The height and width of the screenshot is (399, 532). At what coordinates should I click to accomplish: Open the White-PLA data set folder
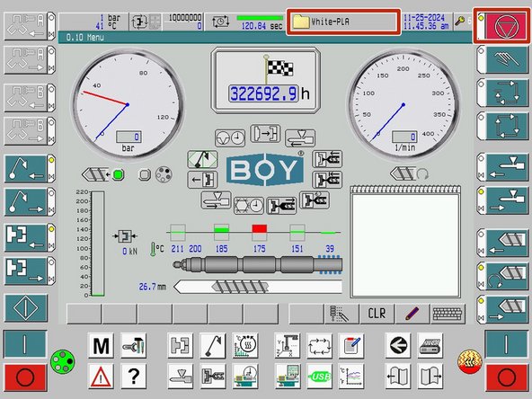click(x=343, y=22)
